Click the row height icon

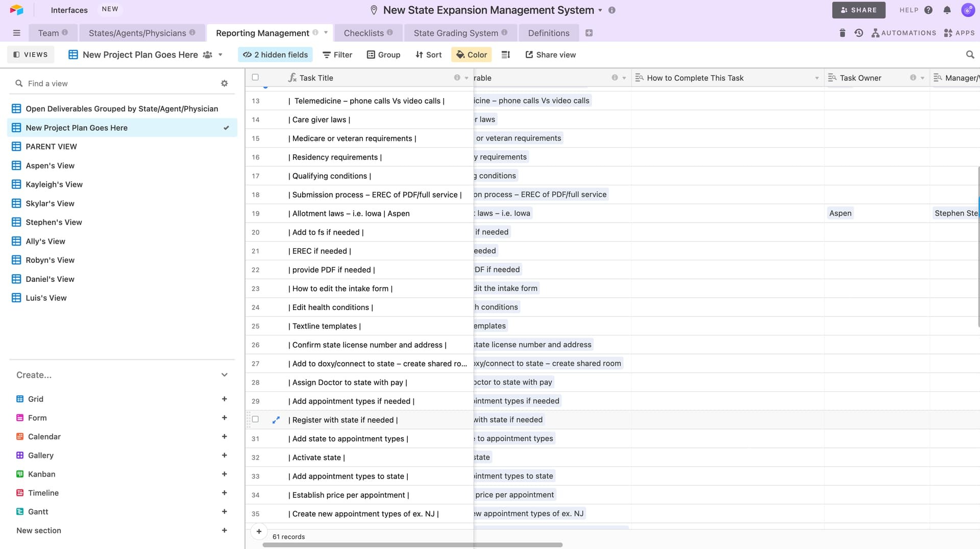click(506, 55)
